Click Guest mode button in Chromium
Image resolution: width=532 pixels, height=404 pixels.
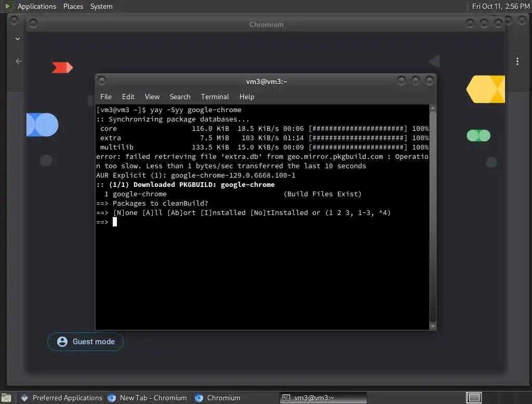[86, 342]
